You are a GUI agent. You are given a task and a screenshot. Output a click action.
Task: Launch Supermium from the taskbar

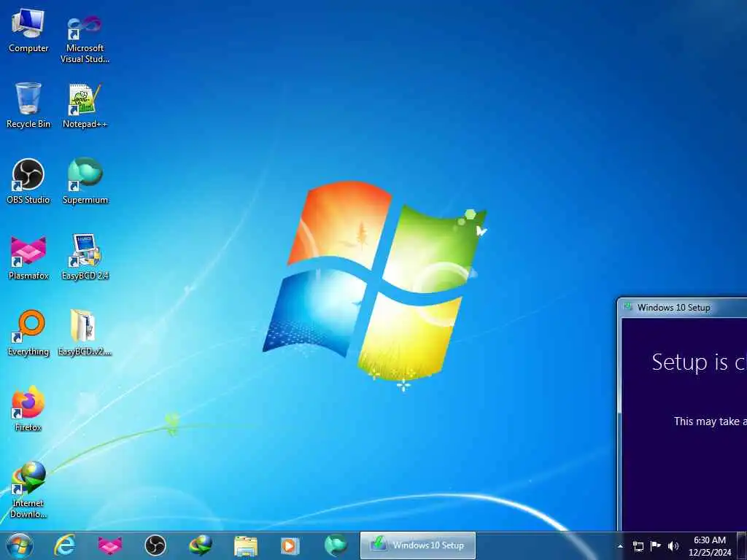(336, 545)
